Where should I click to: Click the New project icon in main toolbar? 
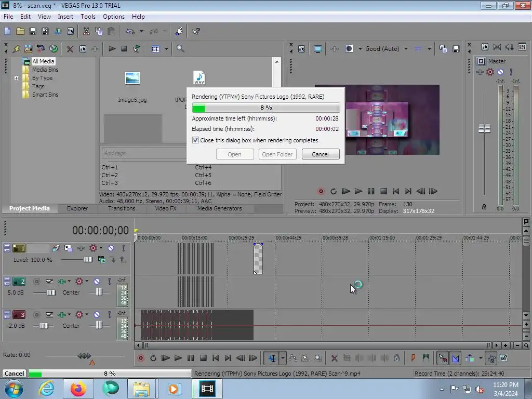point(7,31)
